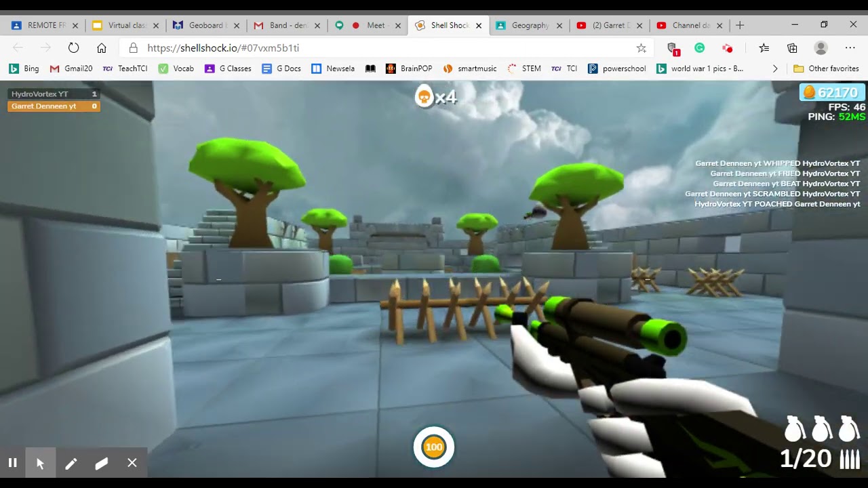The height and width of the screenshot is (488, 868).
Task: Open the browser settings and more menu
Action: (850, 48)
